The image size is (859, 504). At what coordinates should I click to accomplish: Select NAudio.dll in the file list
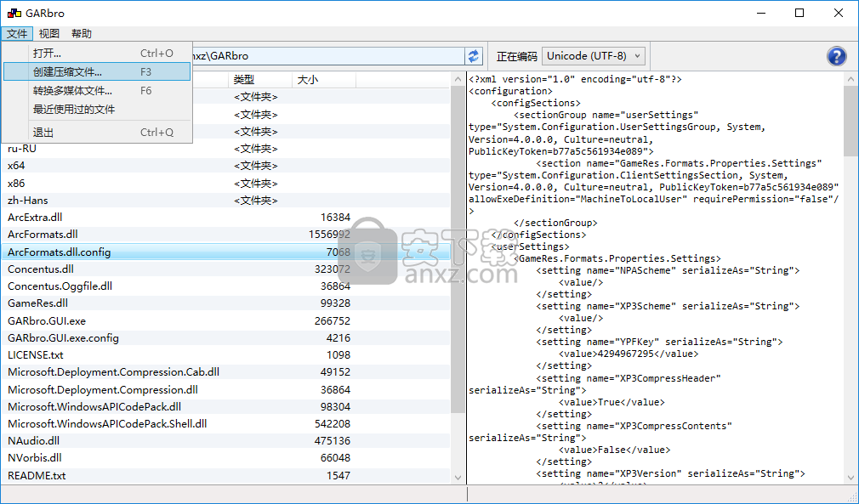(x=225, y=440)
